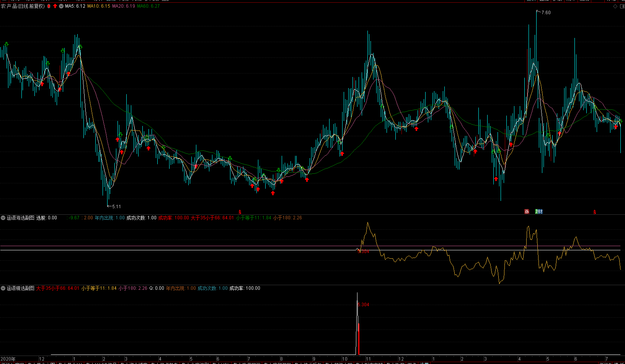625x364 pixels.
Task: Select the MA20: 6.19 indicator label
Action: click(124, 6)
